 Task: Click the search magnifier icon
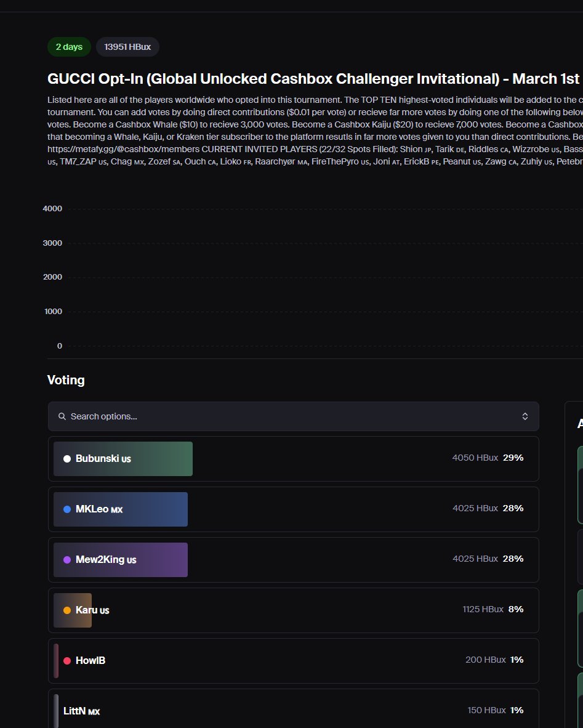(62, 416)
